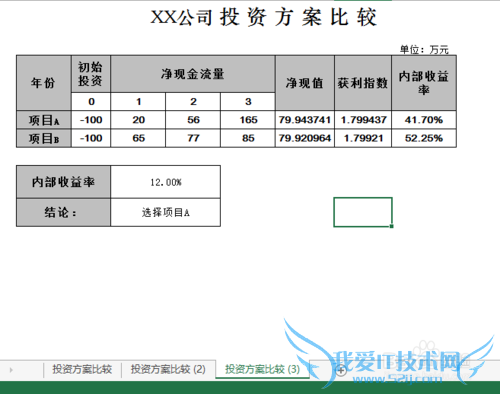Screen dimensions: 500x394
Task: Click year cell 2
Action: click(193, 102)
